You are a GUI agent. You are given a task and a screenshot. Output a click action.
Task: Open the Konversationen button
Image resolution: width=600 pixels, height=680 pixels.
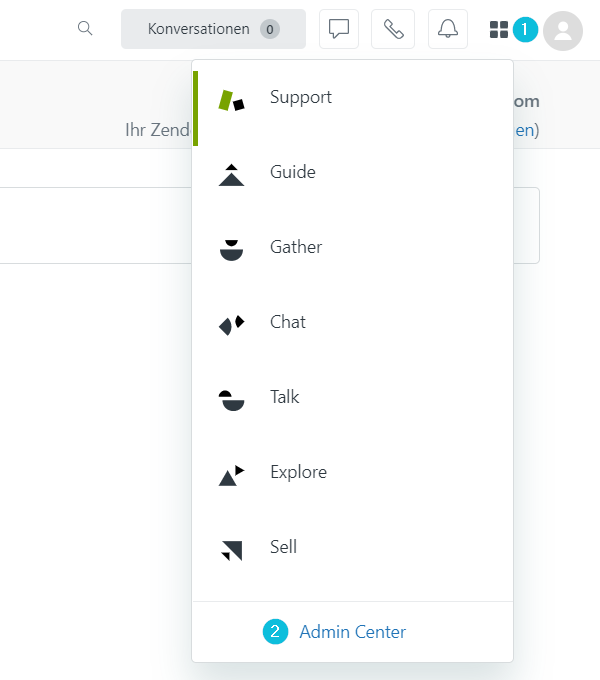click(213, 29)
